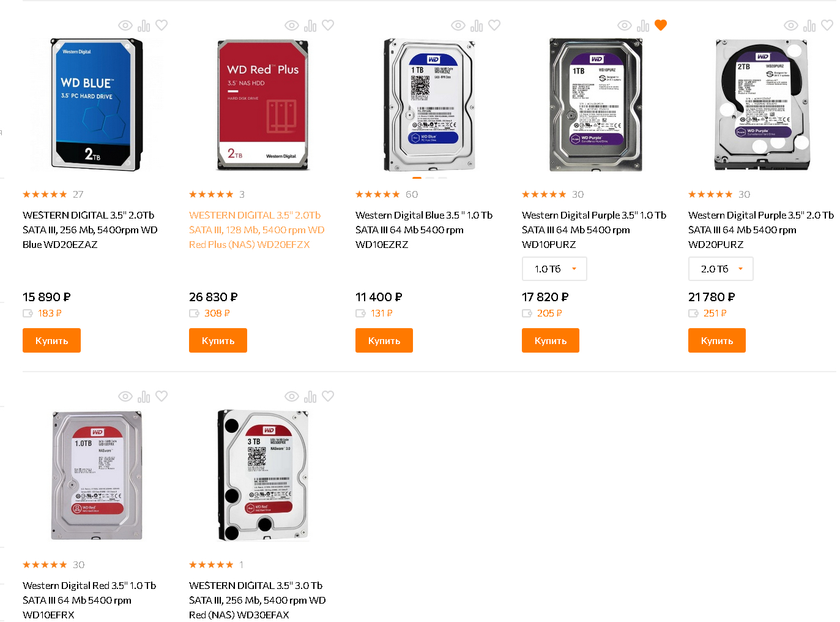
Task: Select the active orange image carousel dot
Action: (x=417, y=178)
